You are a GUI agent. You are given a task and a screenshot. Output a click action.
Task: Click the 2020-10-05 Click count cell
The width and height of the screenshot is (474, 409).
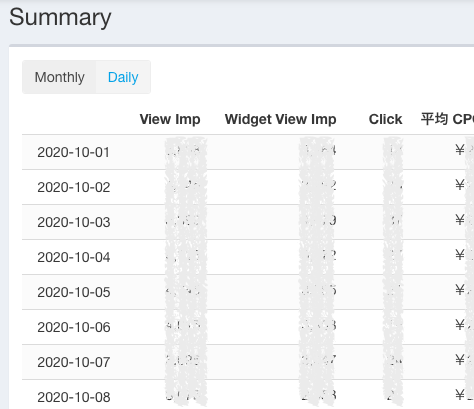393,290
